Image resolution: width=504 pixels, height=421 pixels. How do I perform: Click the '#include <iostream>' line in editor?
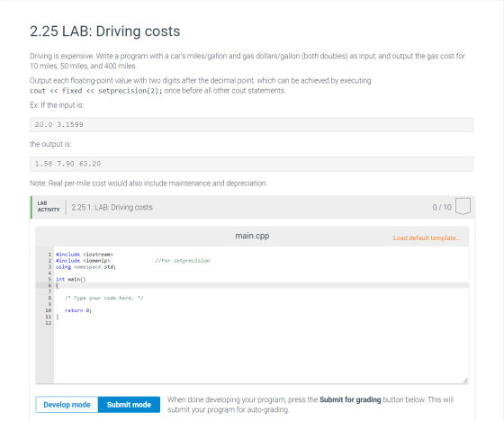coord(85,255)
